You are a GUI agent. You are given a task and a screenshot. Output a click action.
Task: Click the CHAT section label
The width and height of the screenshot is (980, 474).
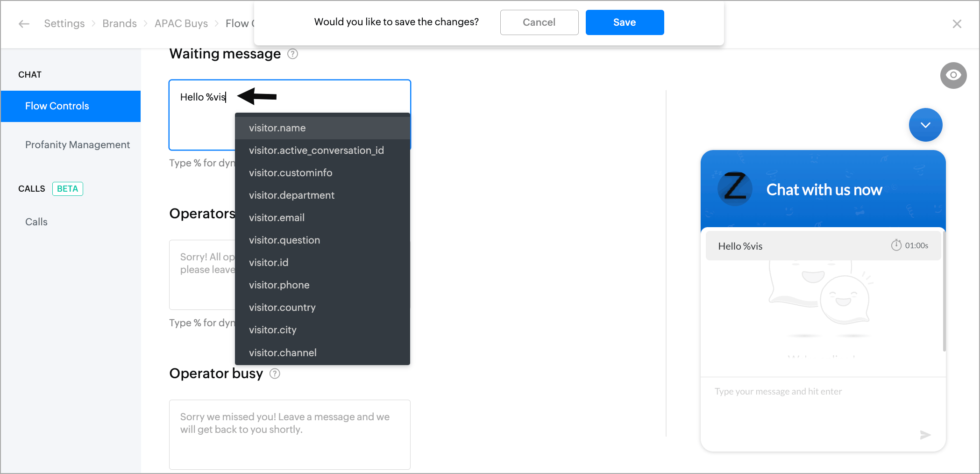[30, 75]
